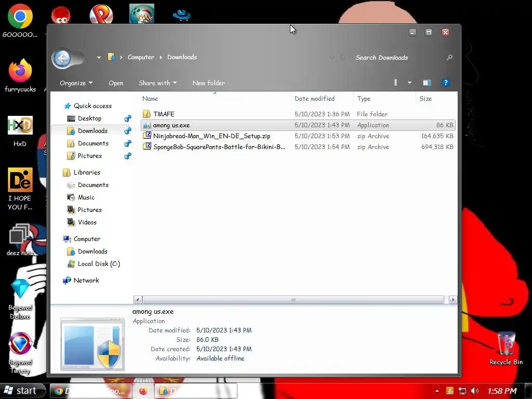Click the volume icon in the system tray
This screenshot has width=532, height=399.
click(475, 391)
